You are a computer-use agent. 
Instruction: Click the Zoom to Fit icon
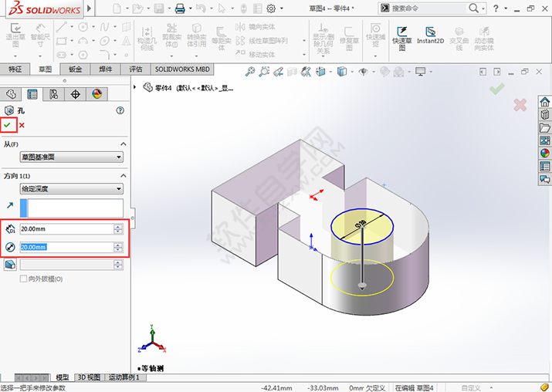coord(250,72)
